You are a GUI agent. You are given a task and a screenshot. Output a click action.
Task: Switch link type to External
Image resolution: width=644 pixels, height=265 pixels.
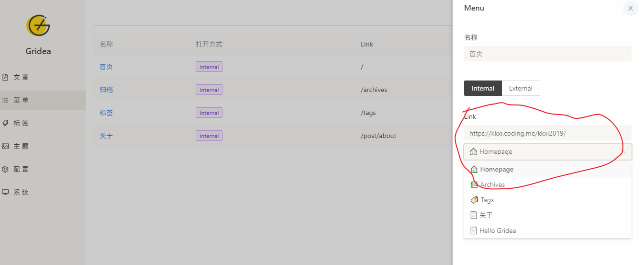click(521, 88)
